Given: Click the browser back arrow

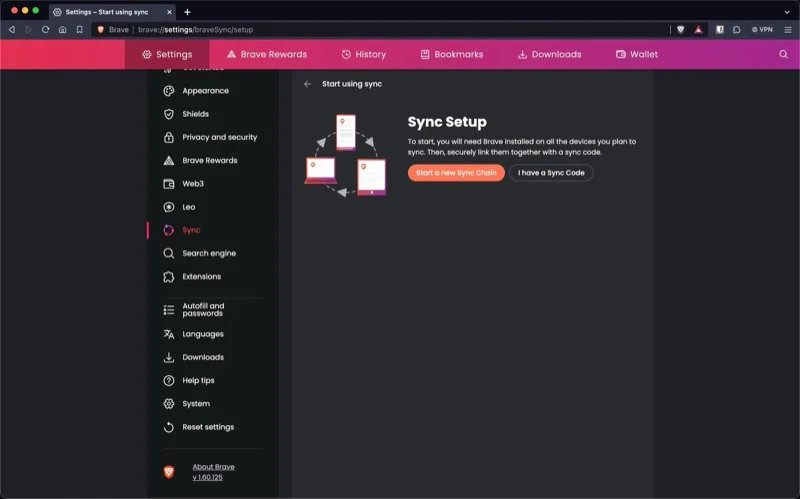Looking at the screenshot, I should [12, 30].
